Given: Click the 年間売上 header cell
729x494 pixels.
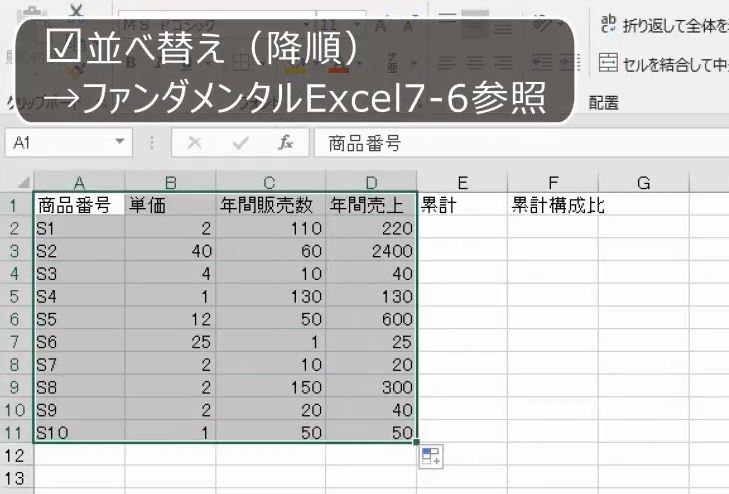Looking at the screenshot, I should tap(371, 204).
